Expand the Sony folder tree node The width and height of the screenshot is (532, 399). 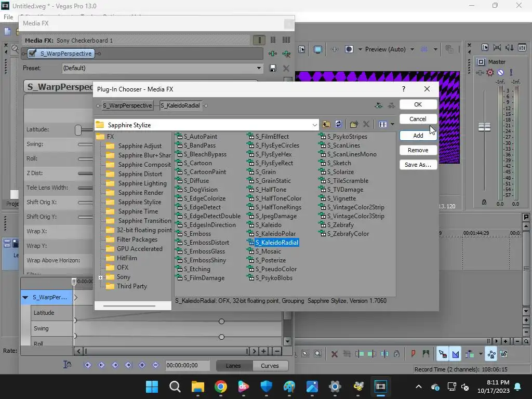coord(100,277)
